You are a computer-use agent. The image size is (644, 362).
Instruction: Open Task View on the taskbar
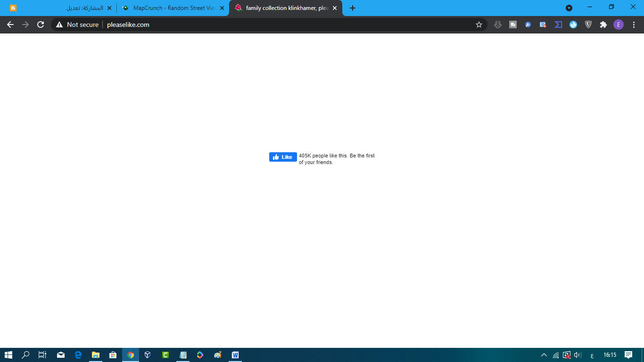(43, 355)
